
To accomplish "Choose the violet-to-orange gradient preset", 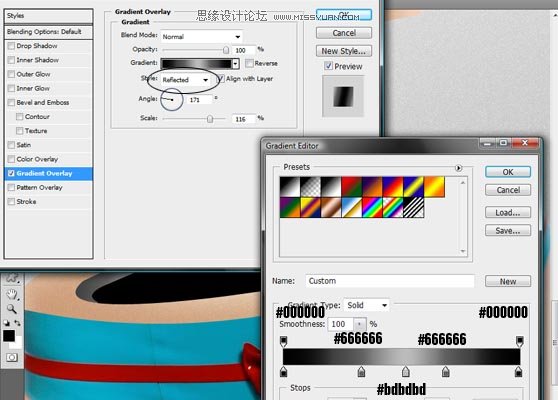I will (x=372, y=187).
